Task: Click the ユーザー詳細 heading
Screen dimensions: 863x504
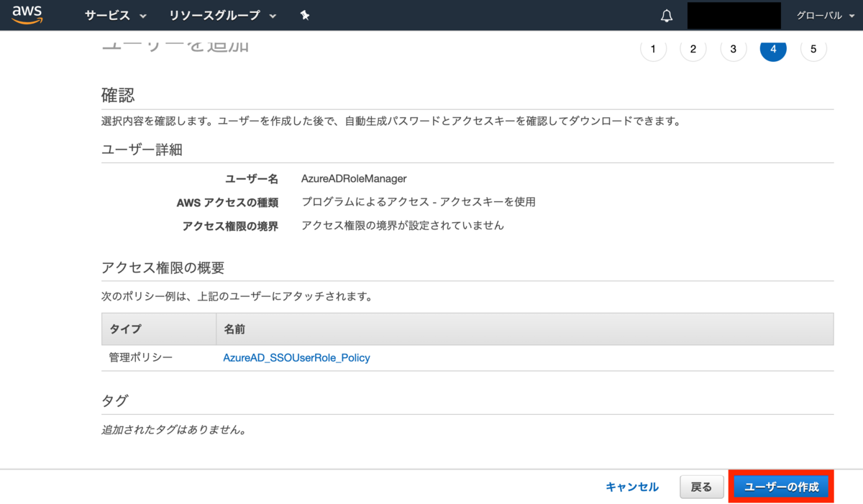Action: pos(142,150)
